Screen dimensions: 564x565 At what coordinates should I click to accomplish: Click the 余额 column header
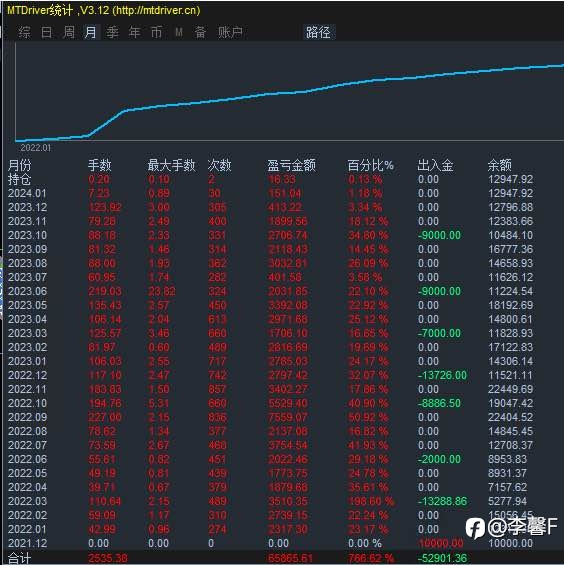coord(499,165)
